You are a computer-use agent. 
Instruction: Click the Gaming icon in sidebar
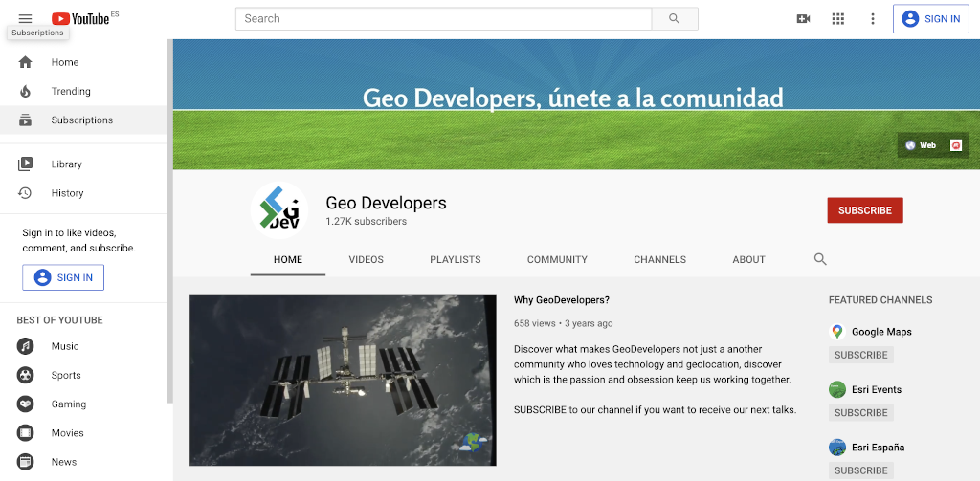click(25, 404)
